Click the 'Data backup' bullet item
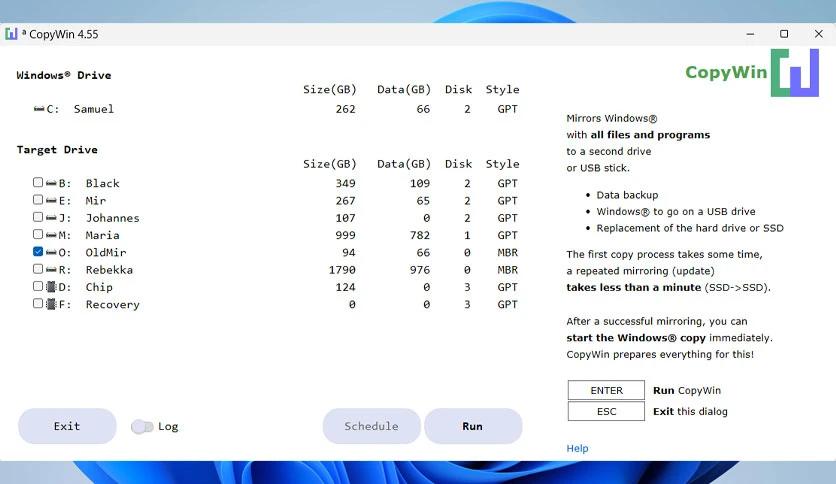836x484 pixels. (x=627, y=195)
